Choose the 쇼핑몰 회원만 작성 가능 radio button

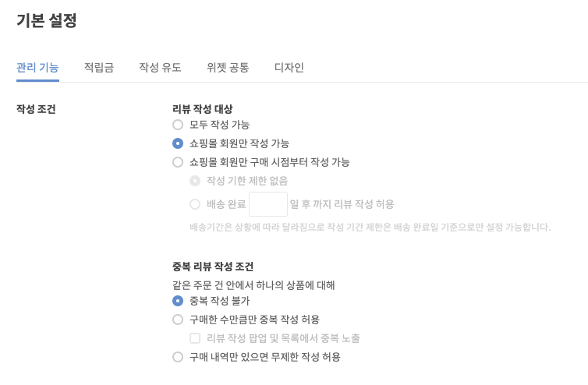click(x=178, y=143)
